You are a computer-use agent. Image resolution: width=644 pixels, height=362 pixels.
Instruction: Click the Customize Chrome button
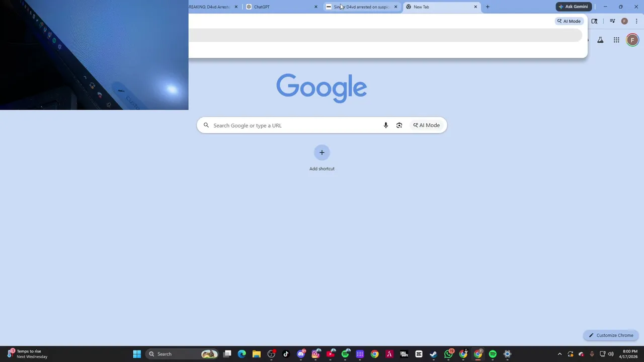pos(611,335)
